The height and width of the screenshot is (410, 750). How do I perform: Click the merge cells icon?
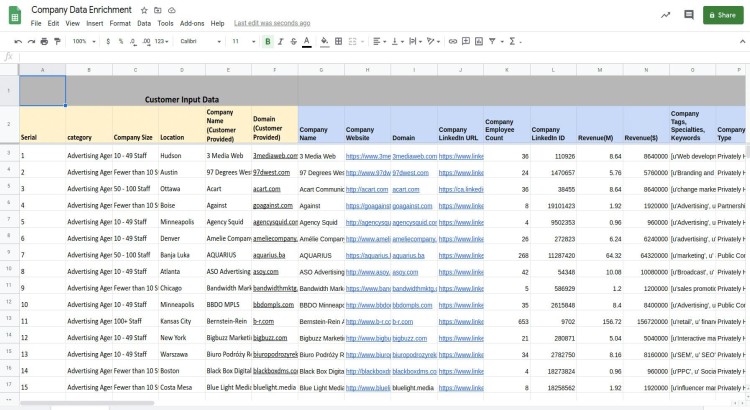[x=353, y=42]
